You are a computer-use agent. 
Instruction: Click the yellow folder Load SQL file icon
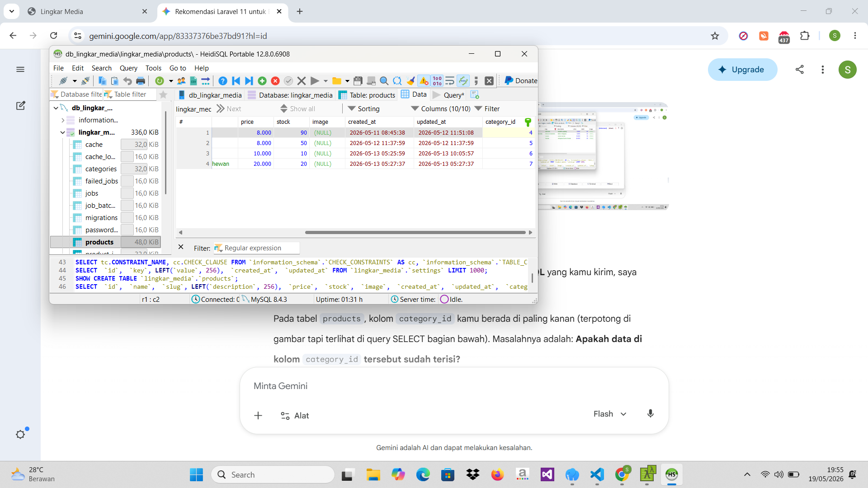(337, 81)
